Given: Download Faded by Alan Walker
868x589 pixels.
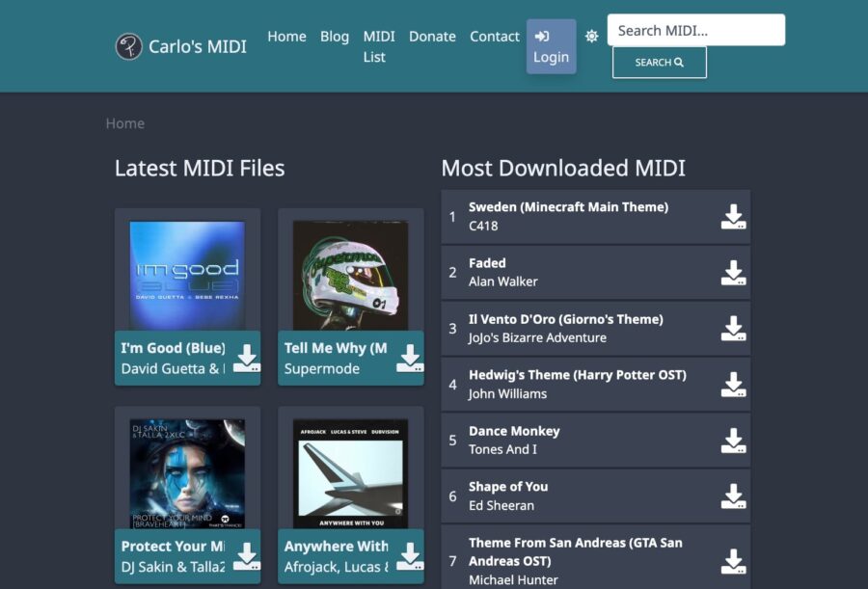Looking at the screenshot, I should click(x=732, y=272).
